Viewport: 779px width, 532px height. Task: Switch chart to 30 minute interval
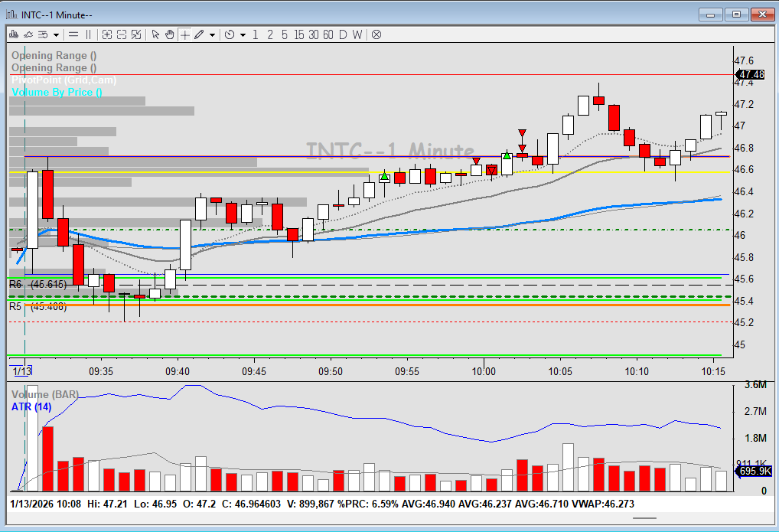click(x=314, y=34)
